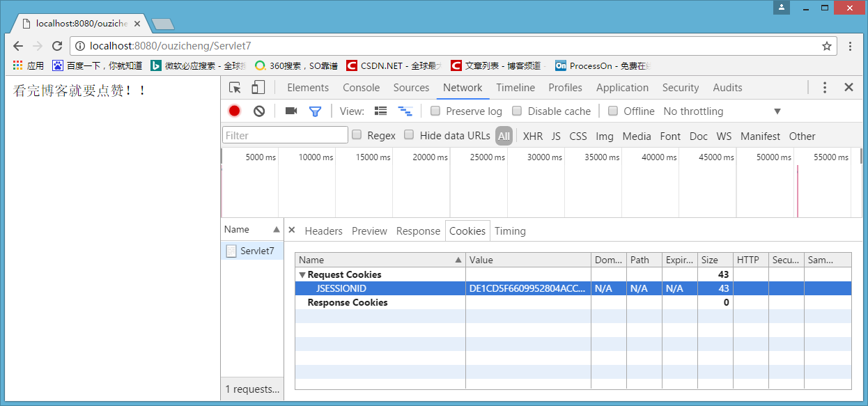Show the request Preview tab
The image size is (868, 406).
coord(369,231)
